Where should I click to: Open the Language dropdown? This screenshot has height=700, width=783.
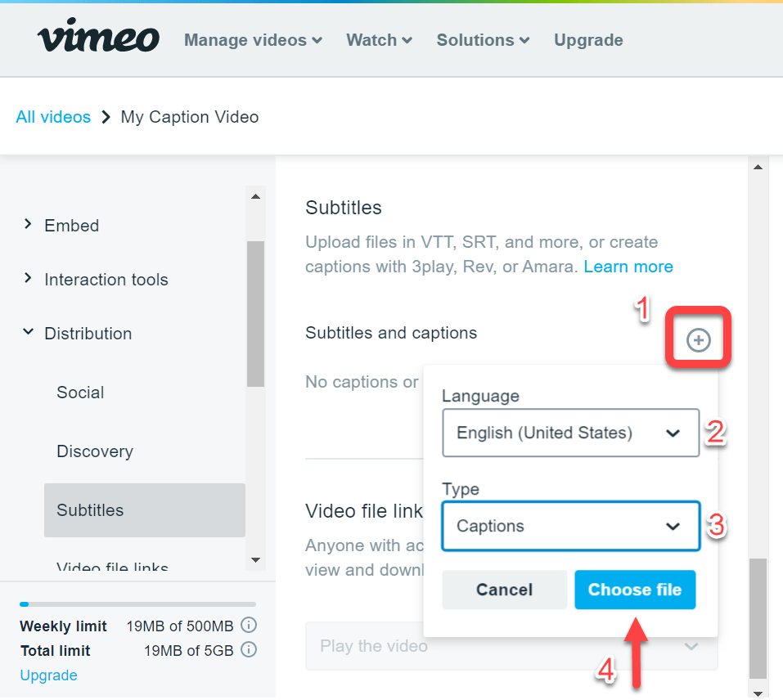tap(570, 433)
